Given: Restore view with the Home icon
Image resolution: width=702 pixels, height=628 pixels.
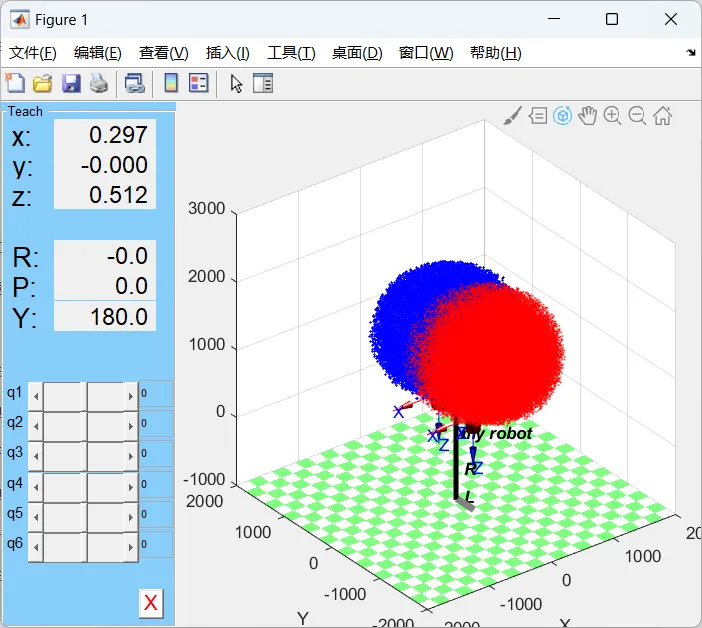Looking at the screenshot, I should coord(662,116).
